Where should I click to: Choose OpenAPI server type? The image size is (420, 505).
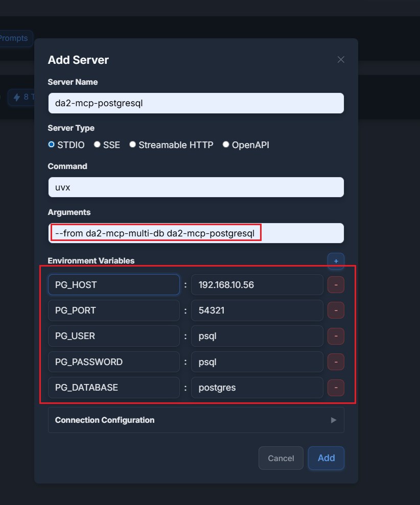point(226,145)
